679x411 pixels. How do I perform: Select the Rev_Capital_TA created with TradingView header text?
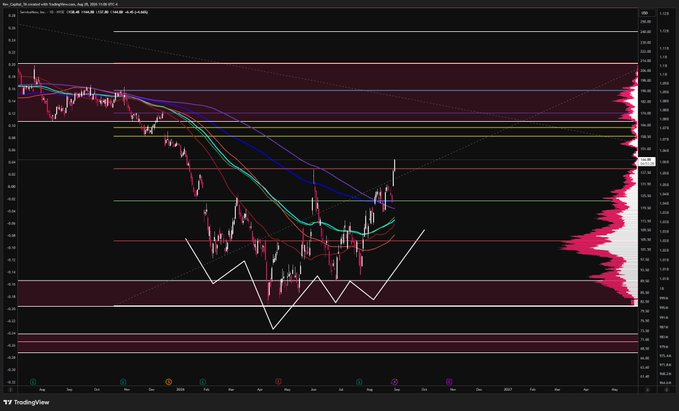tap(60, 4)
